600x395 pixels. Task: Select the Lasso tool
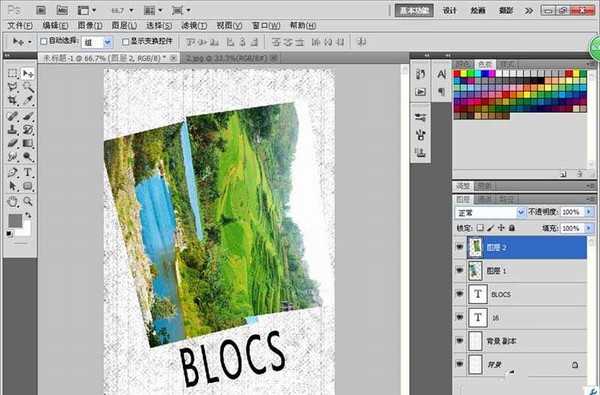point(13,87)
